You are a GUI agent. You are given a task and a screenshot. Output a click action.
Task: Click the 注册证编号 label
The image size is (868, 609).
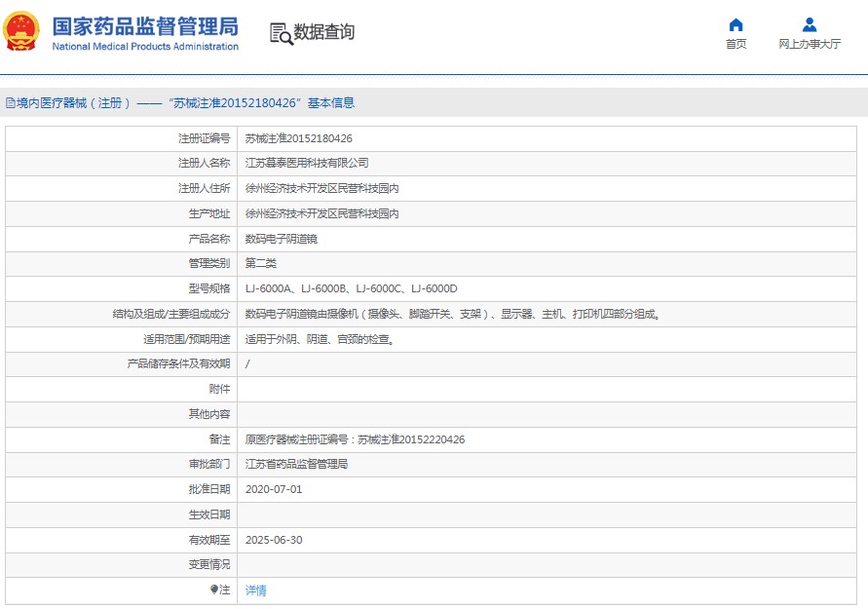(x=204, y=138)
